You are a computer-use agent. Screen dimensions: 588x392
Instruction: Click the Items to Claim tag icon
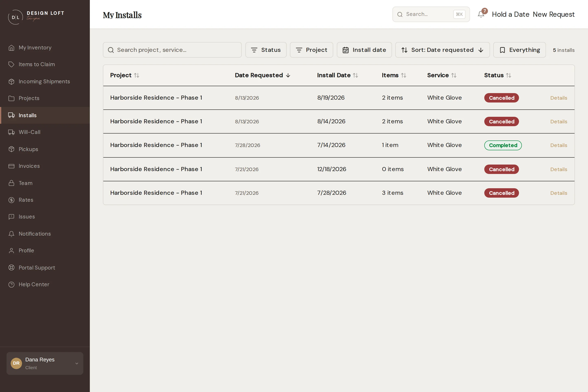click(11, 64)
